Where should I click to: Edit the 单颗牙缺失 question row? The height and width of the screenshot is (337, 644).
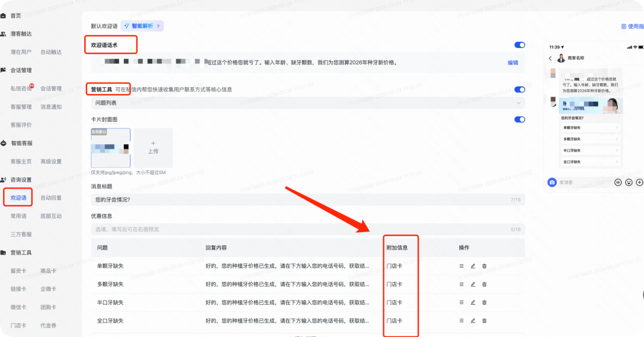pyautogui.click(x=473, y=266)
